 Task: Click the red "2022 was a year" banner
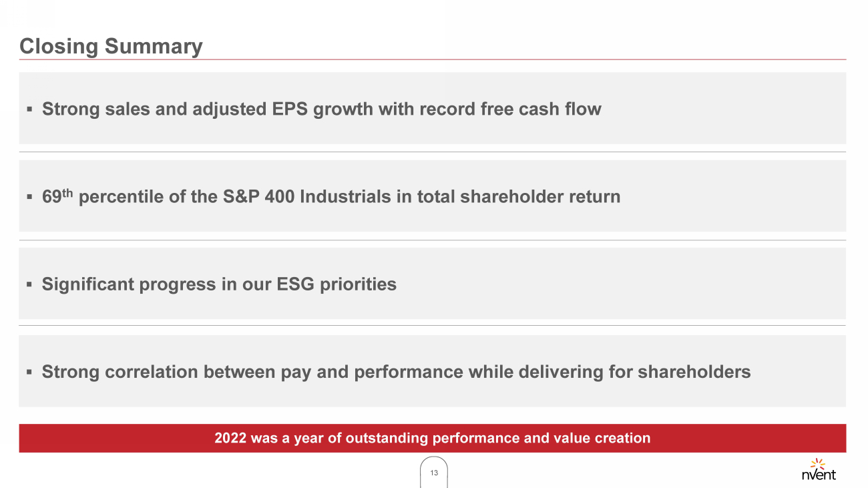pos(432,439)
